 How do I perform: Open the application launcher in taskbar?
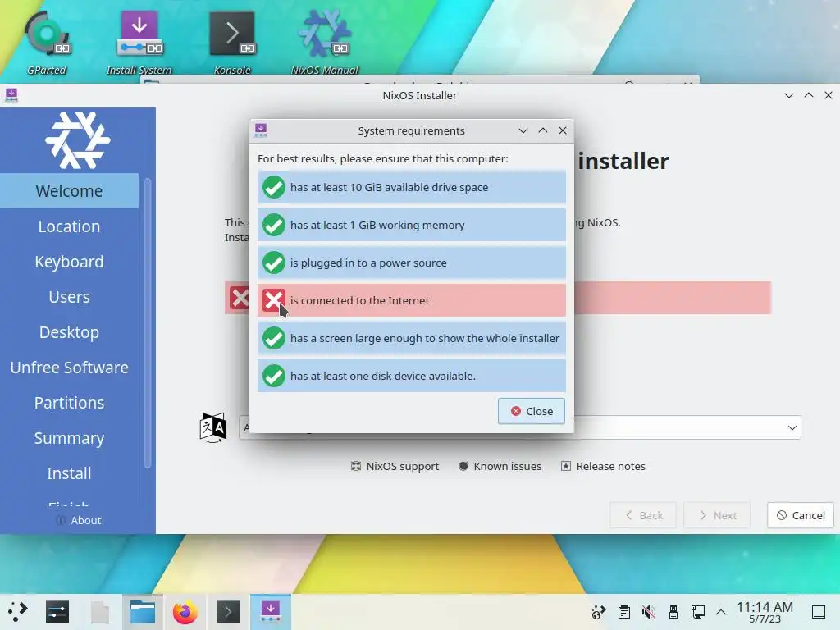click(18, 612)
